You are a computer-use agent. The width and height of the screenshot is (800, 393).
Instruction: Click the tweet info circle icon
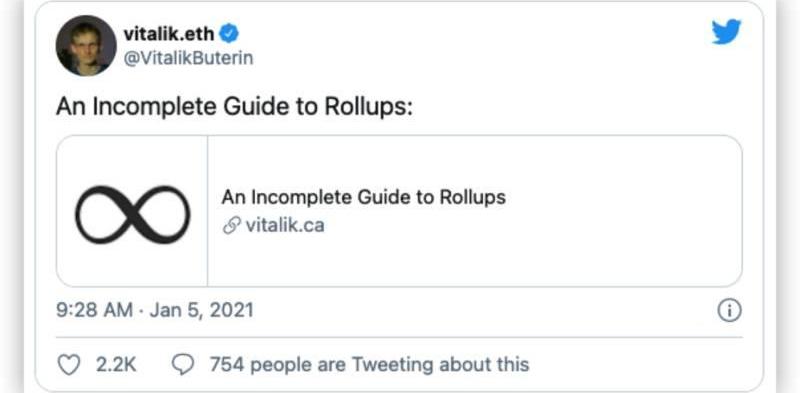pos(729,311)
